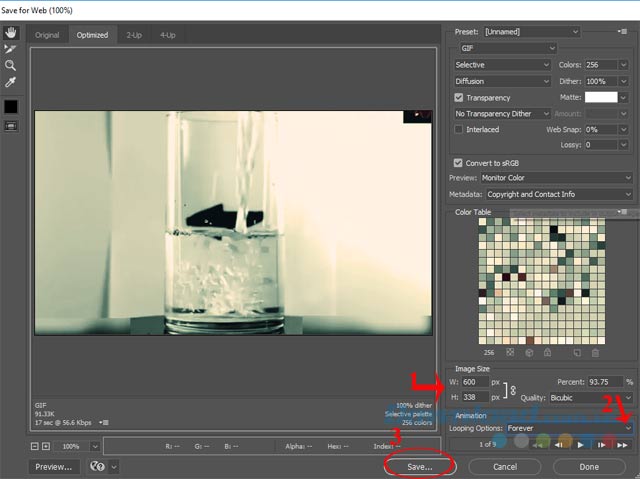This screenshot has width=640, height=479.
Task: Click the trash icon under Color Table
Action: 595,352
